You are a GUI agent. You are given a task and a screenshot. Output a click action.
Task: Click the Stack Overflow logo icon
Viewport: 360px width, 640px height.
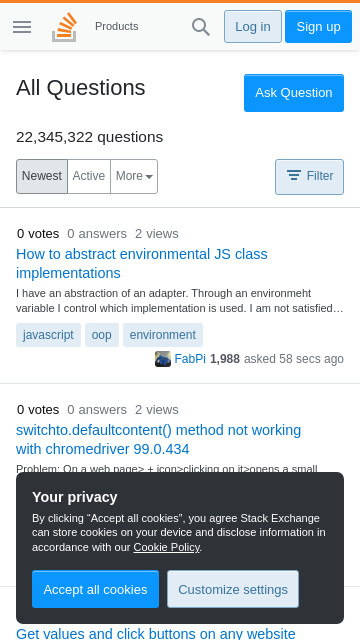[64, 27]
